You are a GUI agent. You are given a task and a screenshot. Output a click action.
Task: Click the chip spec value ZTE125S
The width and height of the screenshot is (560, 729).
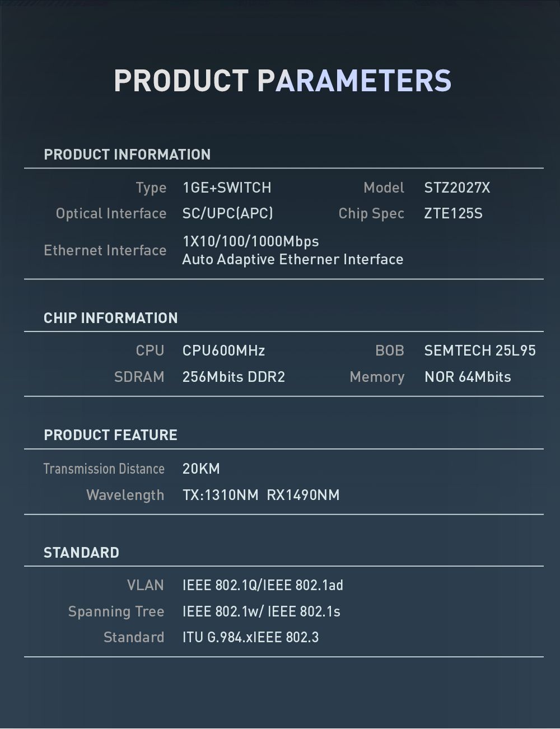(x=453, y=213)
